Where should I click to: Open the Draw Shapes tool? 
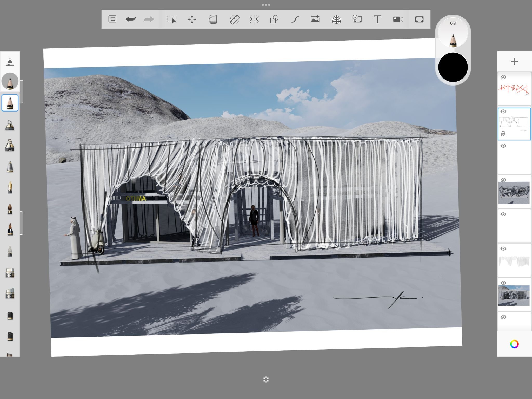[274, 19]
